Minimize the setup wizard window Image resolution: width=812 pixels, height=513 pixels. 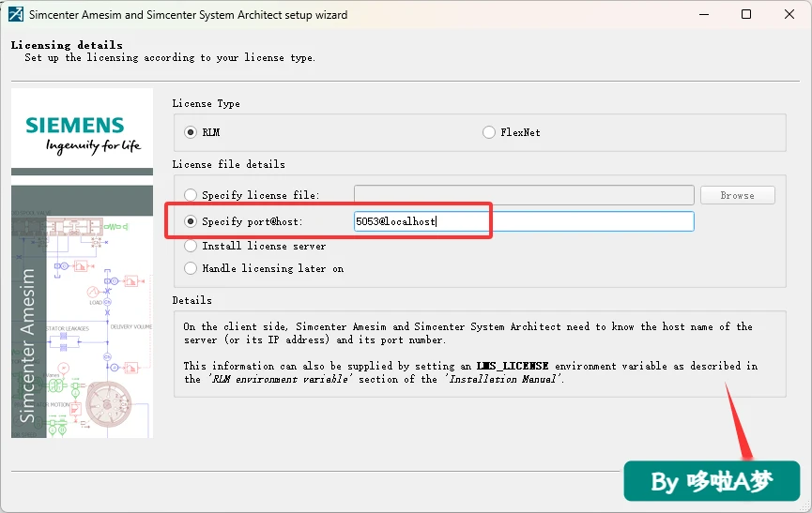704,14
